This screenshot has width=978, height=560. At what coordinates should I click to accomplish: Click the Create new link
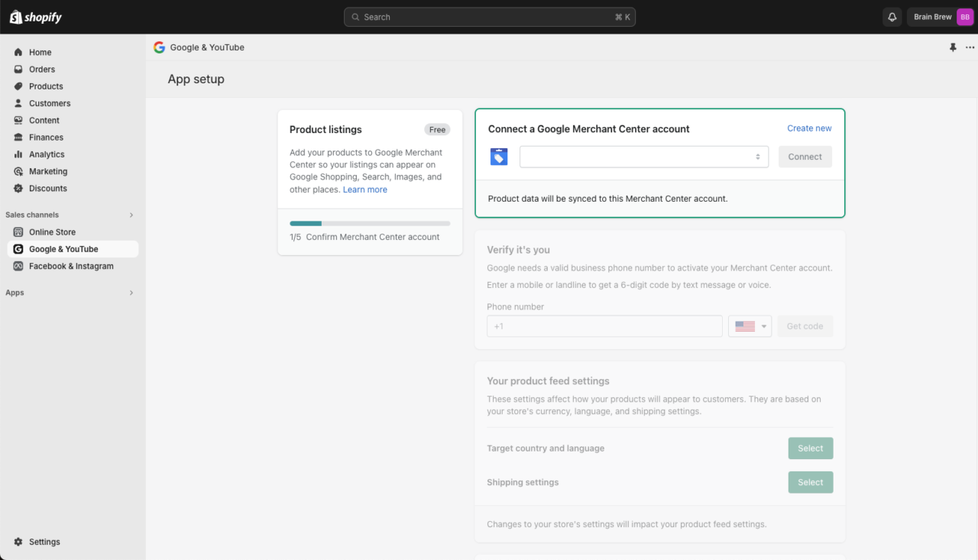(x=808, y=128)
